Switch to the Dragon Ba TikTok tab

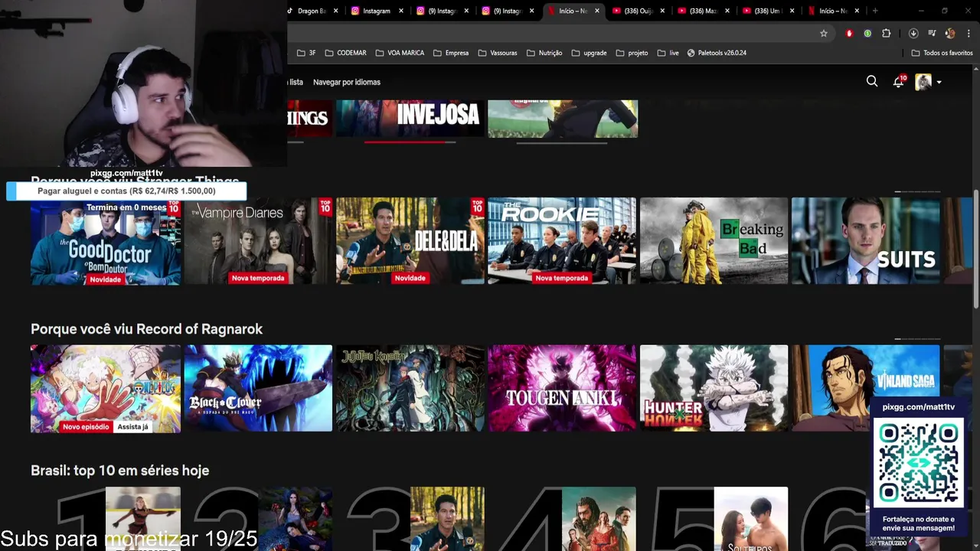point(310,11)
